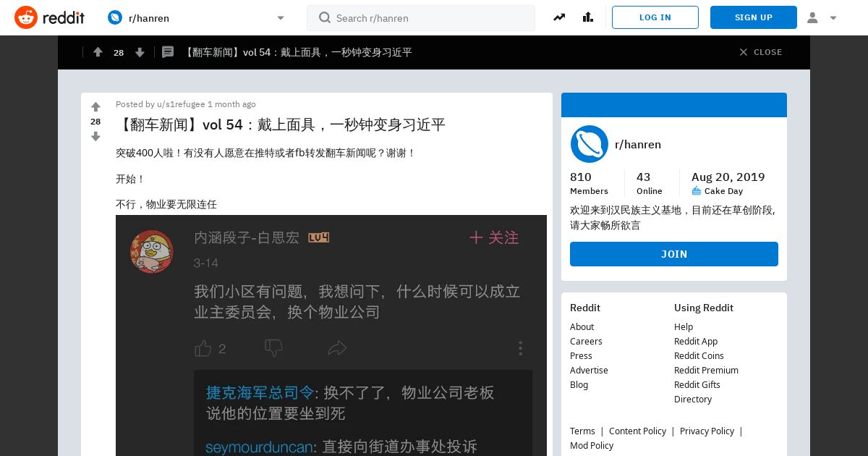
Task: Open the Blog footer link
Action: coord(579,384)
